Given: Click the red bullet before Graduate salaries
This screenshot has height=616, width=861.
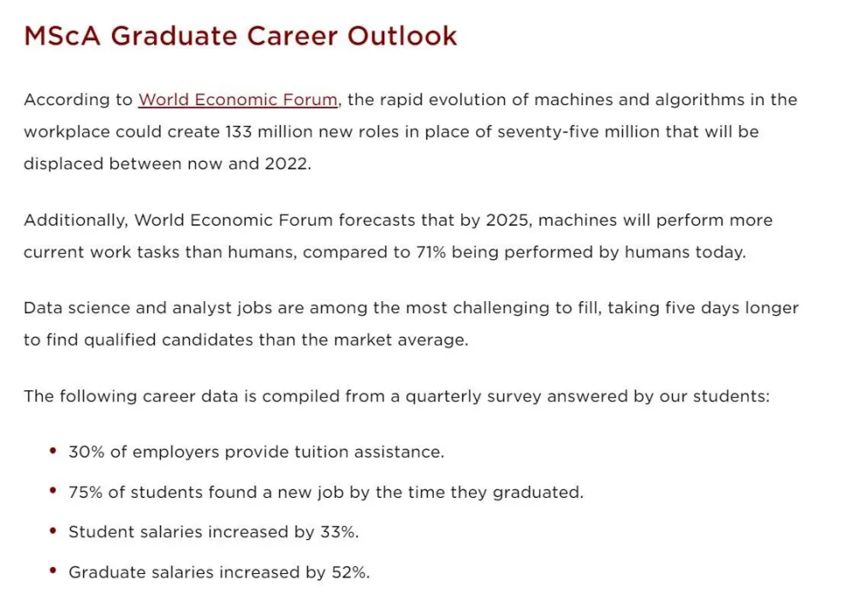Looking at the screenshot, I should (53, 572).
